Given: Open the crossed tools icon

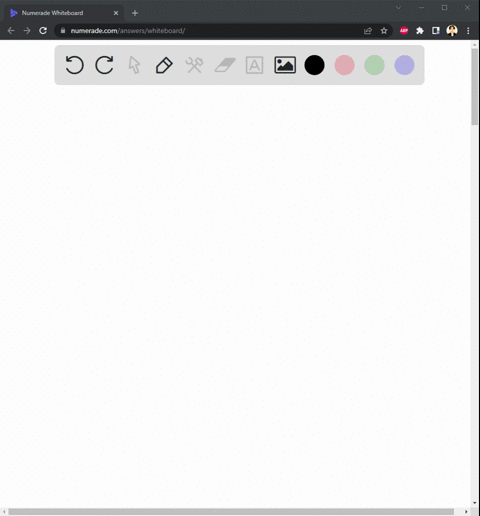Looking at the screenshot, I should pos(194,65).
